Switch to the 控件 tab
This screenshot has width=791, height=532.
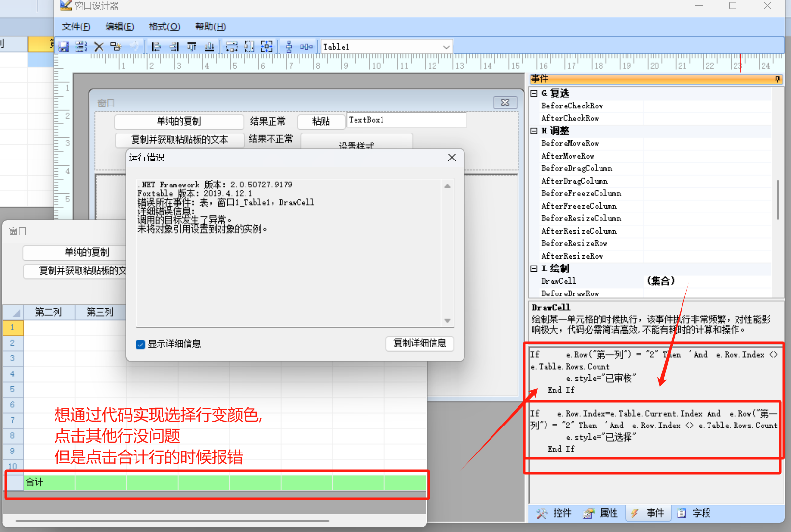554,513
